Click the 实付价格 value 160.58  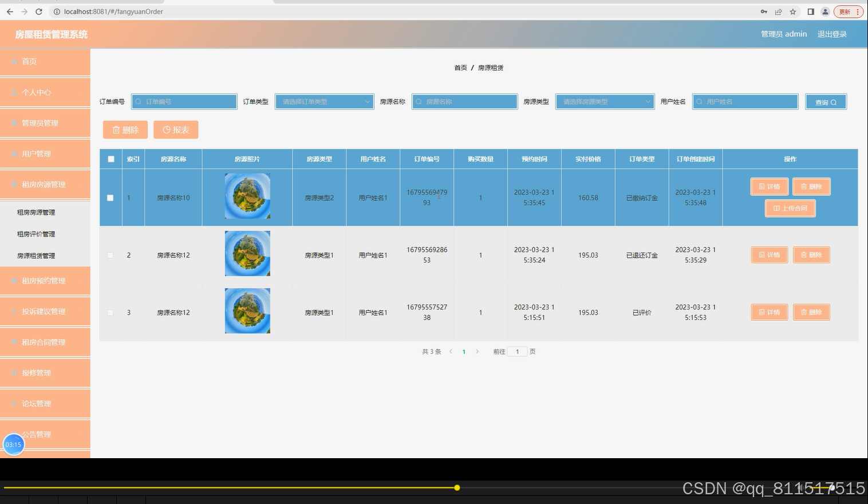tap(588, 198)
